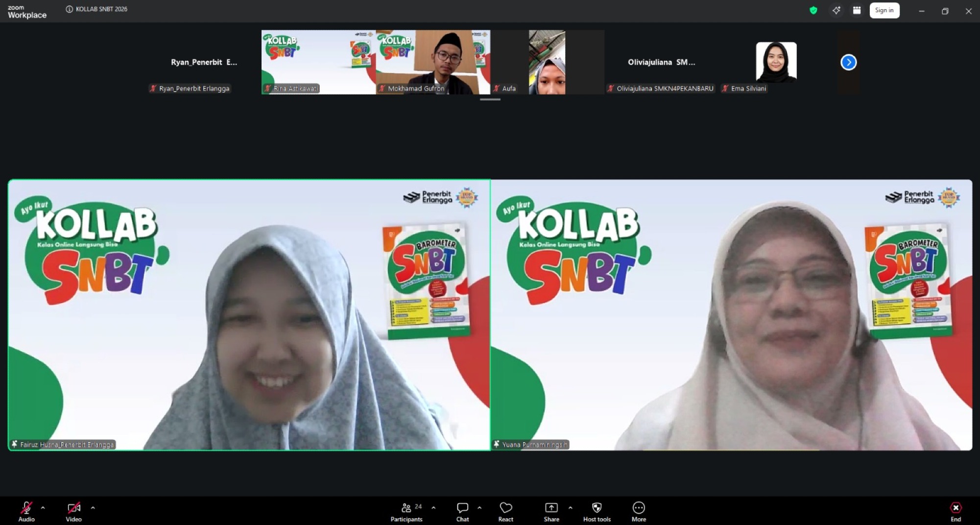This screenshot has width=980, height=525.
Task: Unmute microphone with the Audio button
Action: click(26, 511)
